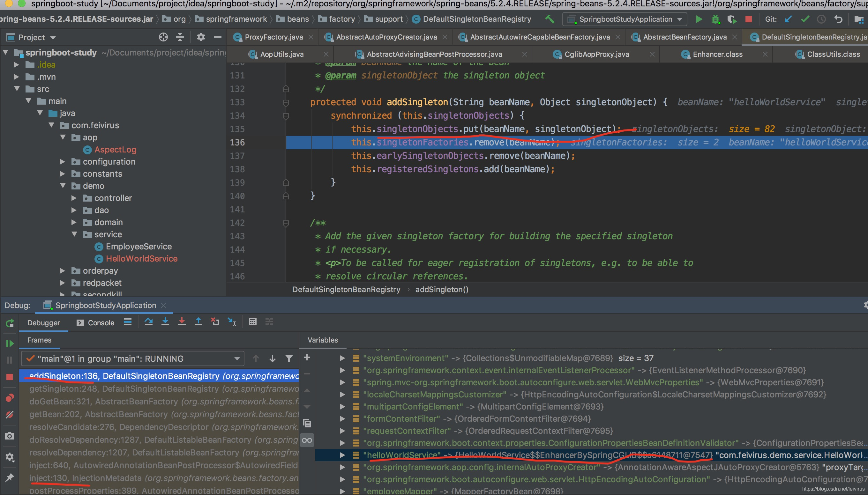Open HelloWorldService class in project tree
Viewport: 868px width, 495px height.
tap(141, 259)
